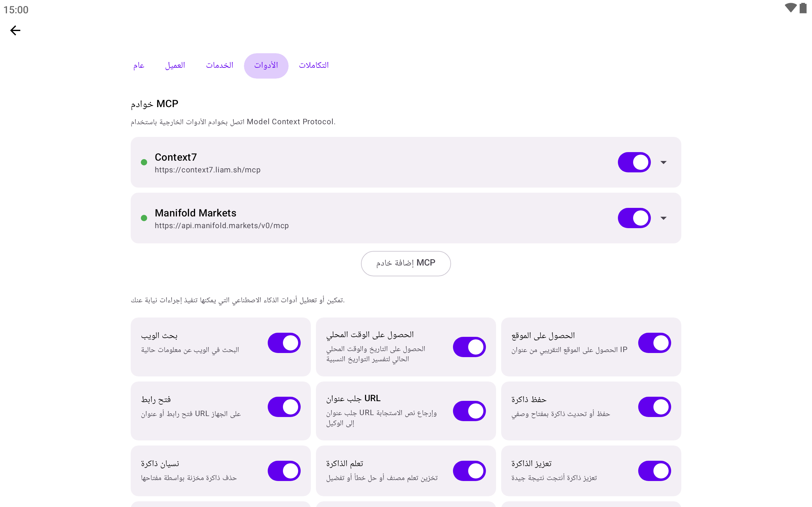Tap the battery status bar icon
Viewport: 812px width, 507px height.
[x=803, y=8]
